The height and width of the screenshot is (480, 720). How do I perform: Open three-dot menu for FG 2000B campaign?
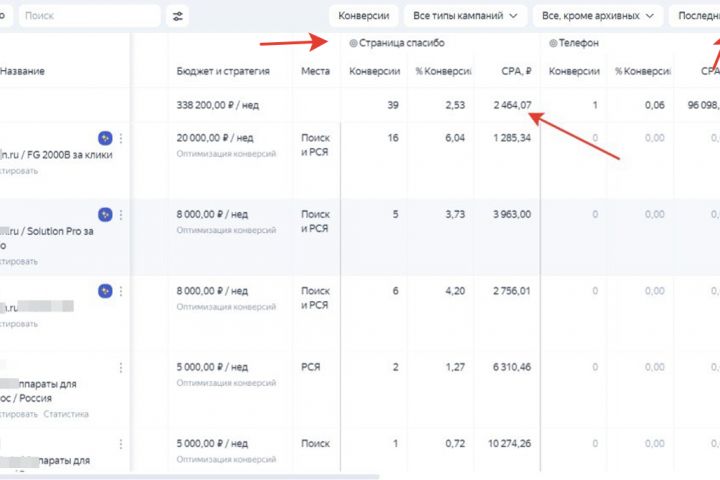tap(121, 138)
